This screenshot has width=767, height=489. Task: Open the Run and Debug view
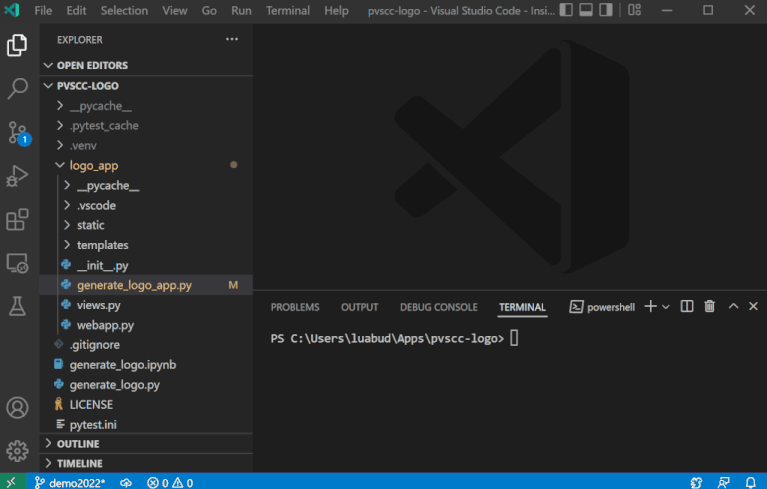pos(17,176)
